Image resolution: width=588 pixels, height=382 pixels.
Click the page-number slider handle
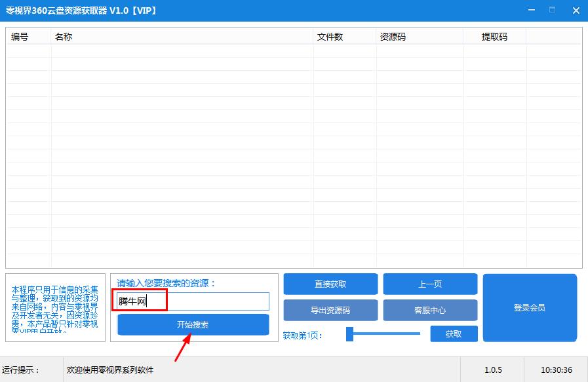pyautogui.click(x=350, y=334)
